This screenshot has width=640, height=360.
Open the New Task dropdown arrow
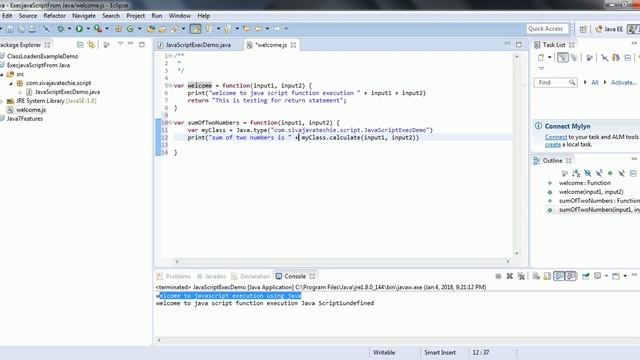(x=549, y=58)
